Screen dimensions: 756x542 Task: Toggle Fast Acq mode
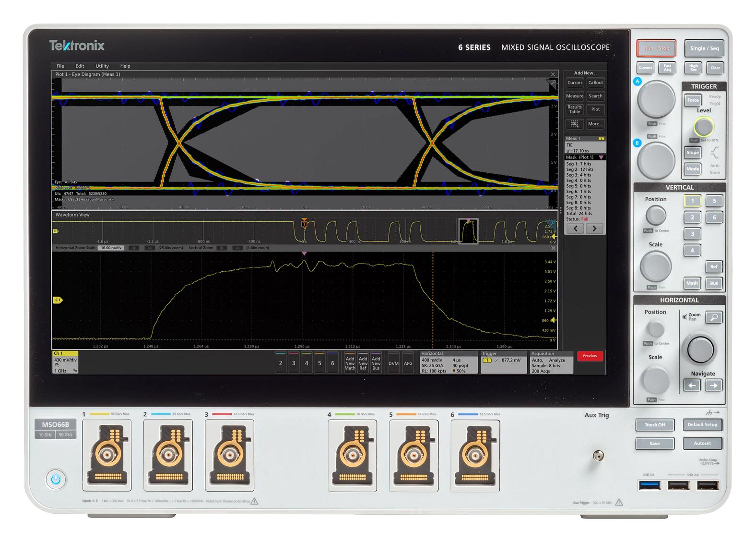(x=667, y=68)
